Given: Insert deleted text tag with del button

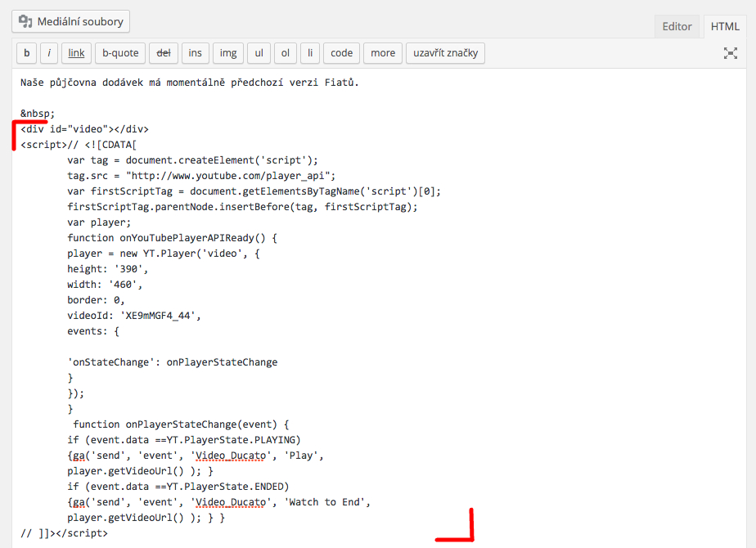Looking at the screenshot, I should pyautogui.click(x=163, y=53).
